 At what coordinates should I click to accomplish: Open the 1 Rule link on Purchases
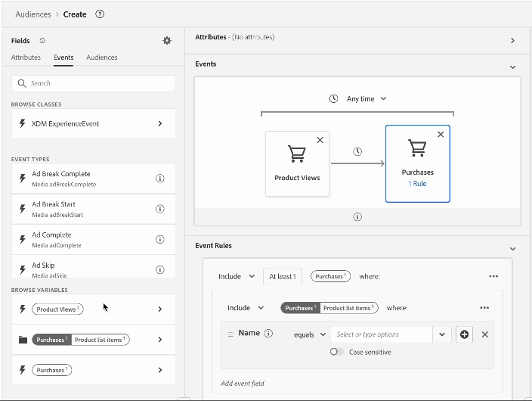click(x=417, y=184)
